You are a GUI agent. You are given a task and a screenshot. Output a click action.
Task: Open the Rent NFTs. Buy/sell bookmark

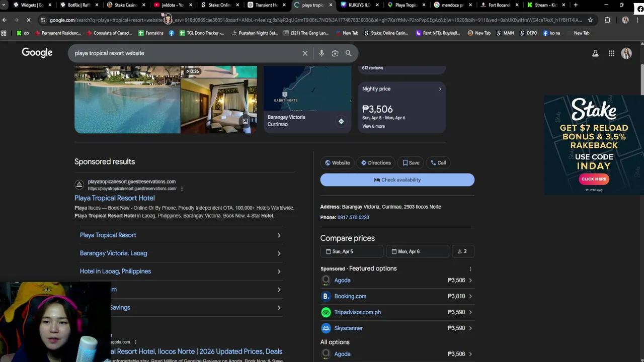pyautogui.click(x=438, y=33)
